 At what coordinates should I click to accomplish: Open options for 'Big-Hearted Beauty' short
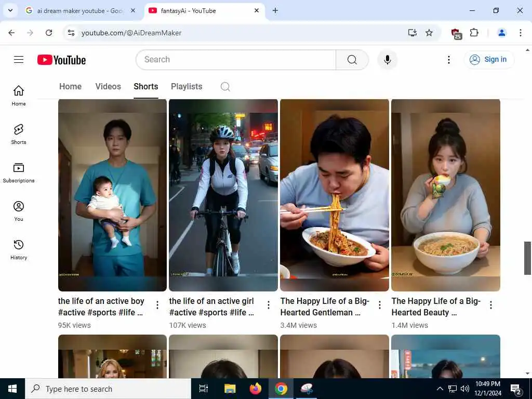click(x=490, y=304)
